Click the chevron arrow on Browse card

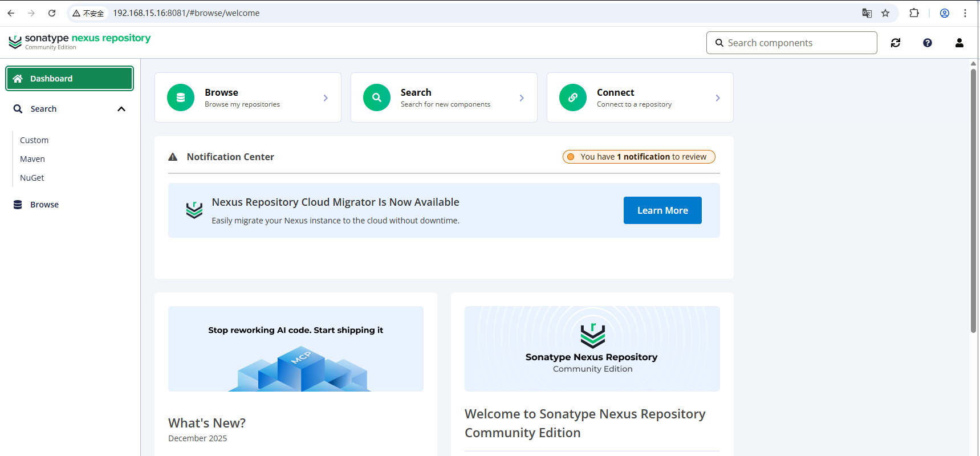(326, 98)
